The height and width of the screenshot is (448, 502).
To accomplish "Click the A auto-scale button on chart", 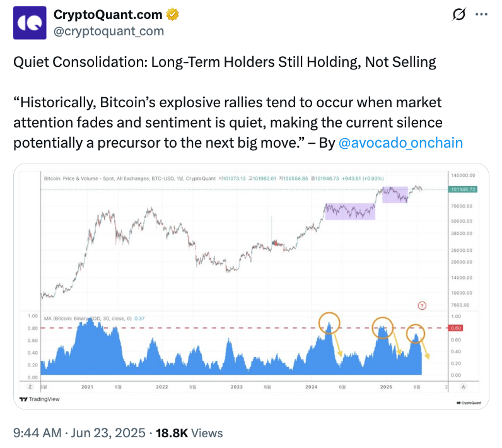I will tap(463, 386).
